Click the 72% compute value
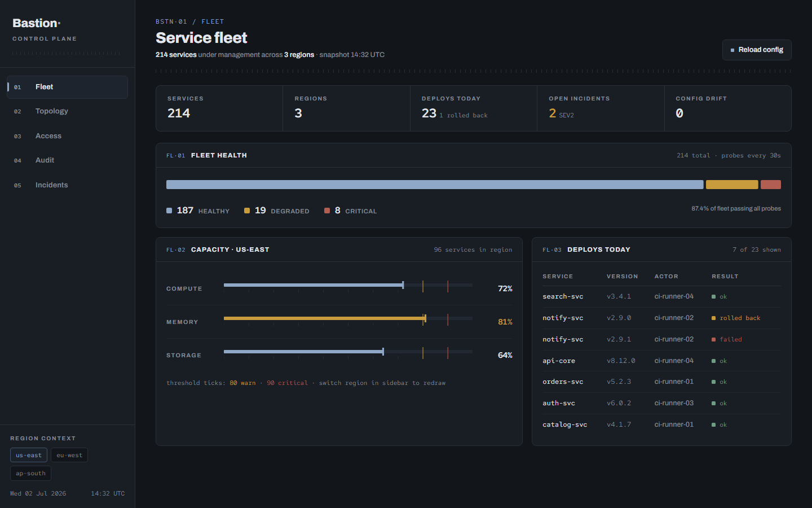812x508 pixels. coord(505,288)
